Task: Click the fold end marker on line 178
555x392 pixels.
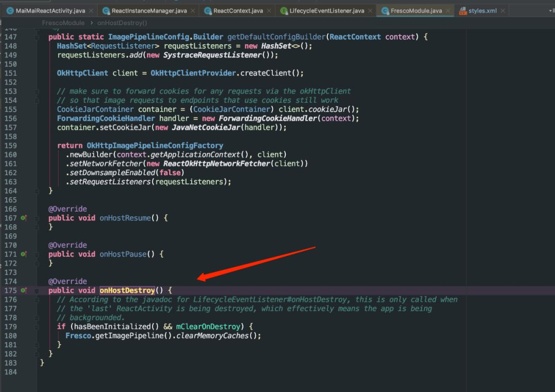Action: 37,318
